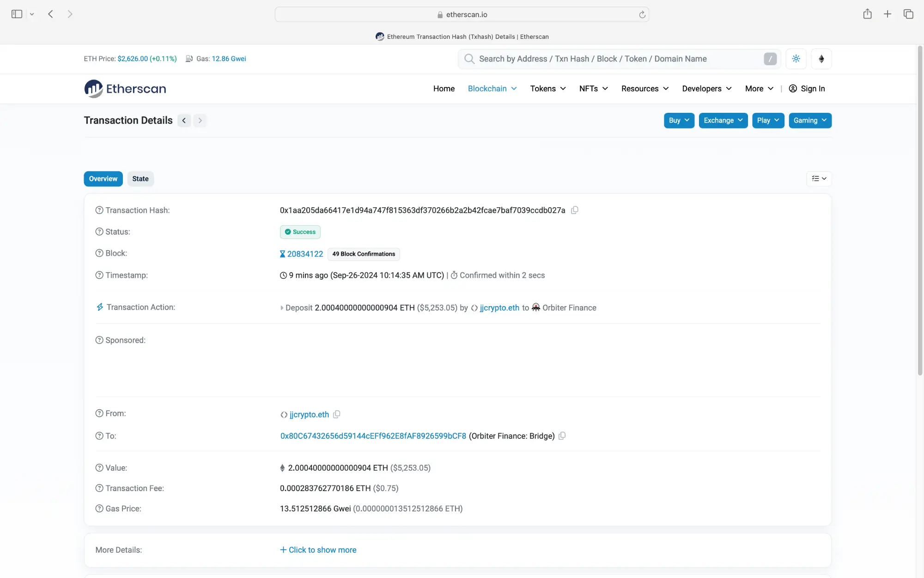Open the Block help icon

coord(99,253)
